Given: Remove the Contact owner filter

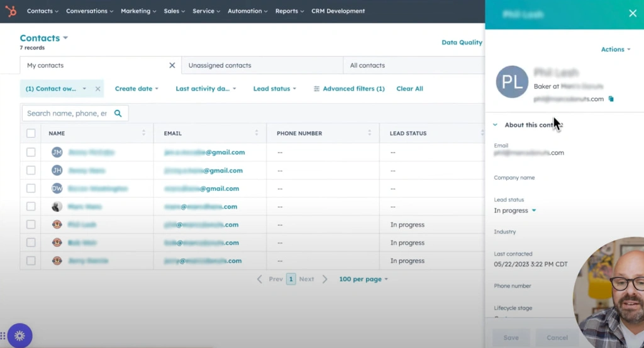Looking at the screenshot, I should point(97,89).
